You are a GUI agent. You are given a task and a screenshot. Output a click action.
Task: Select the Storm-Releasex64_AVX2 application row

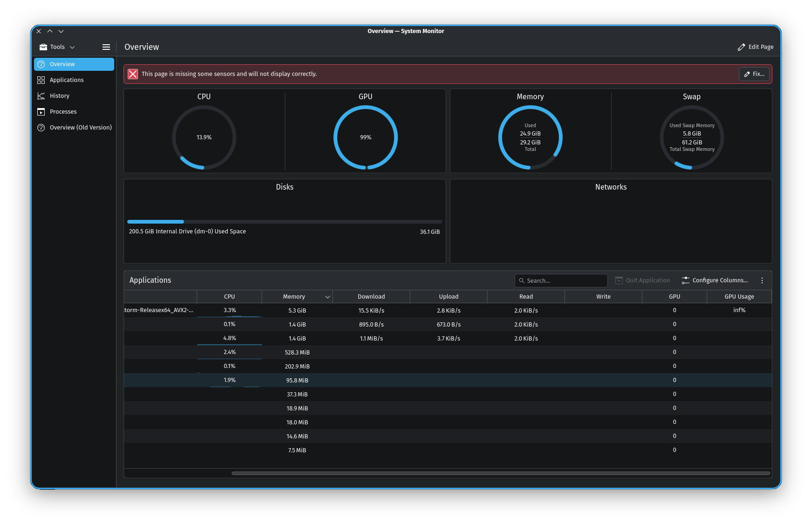click(159, 310)
